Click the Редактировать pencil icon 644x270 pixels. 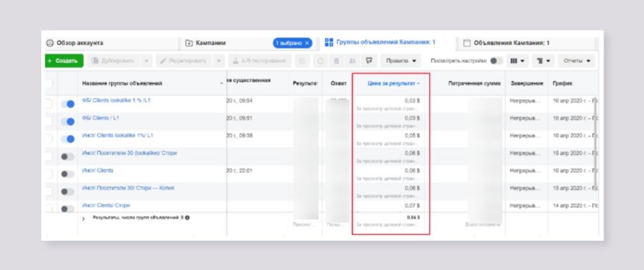pos(164,61)
